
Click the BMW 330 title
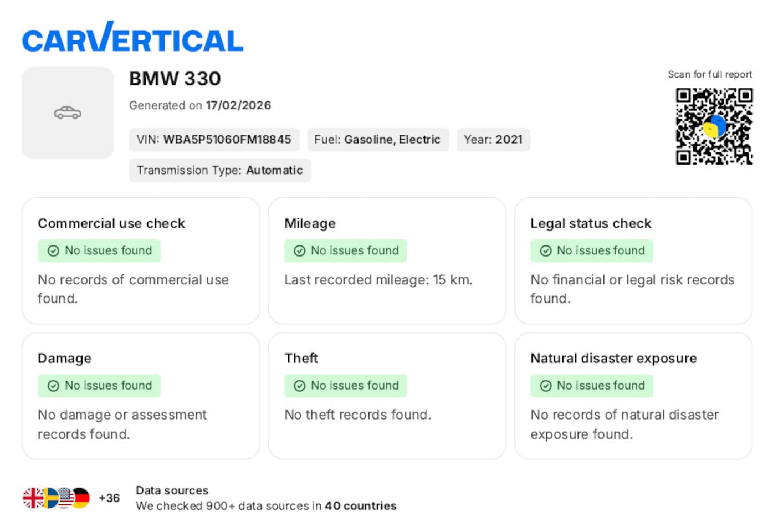[175, 79]
